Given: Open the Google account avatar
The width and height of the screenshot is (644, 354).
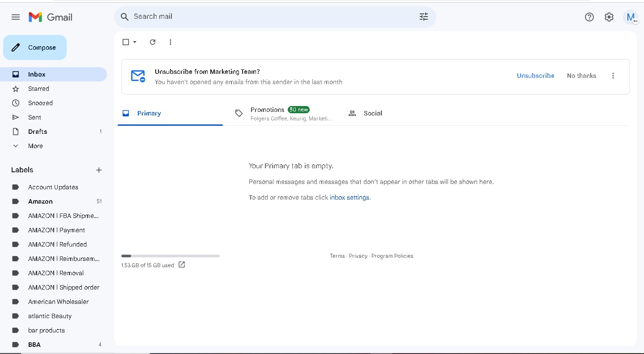Looking at the screenshot, I should coord(631,17).
